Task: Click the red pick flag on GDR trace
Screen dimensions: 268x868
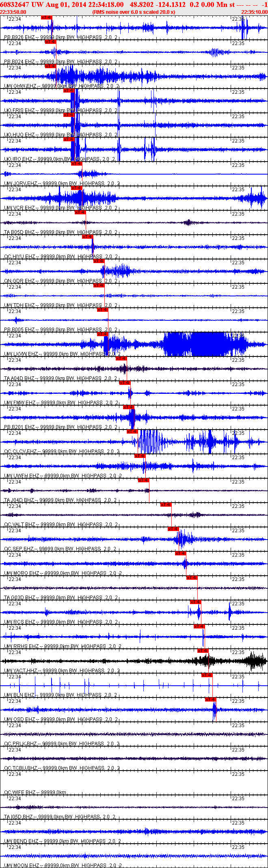Action: [99, 261]
